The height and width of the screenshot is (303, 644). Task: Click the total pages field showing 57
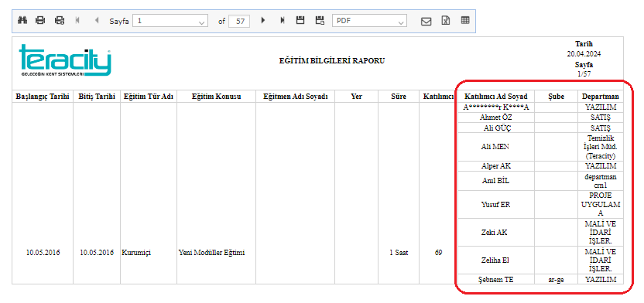point(239,21)
